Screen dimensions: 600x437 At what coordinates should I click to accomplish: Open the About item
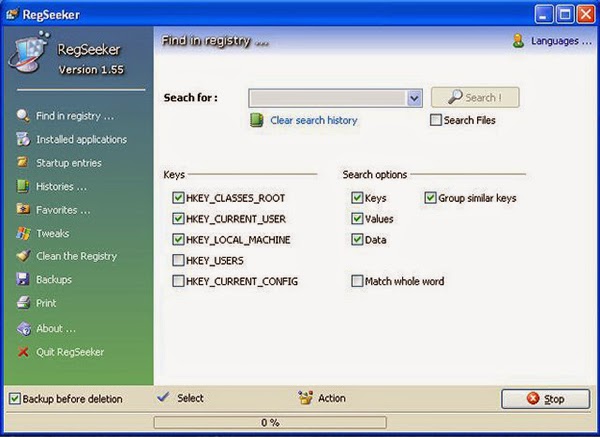click(56, 329)
